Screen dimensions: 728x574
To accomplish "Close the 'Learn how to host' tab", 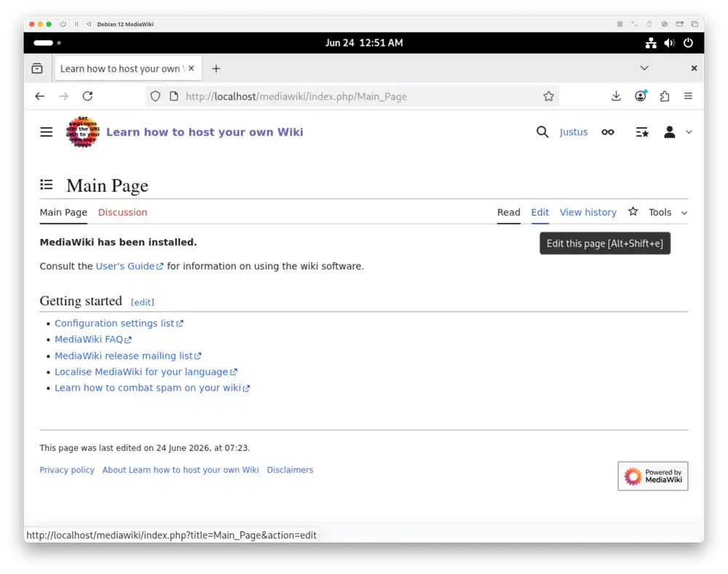I will (x=191, y=68).
